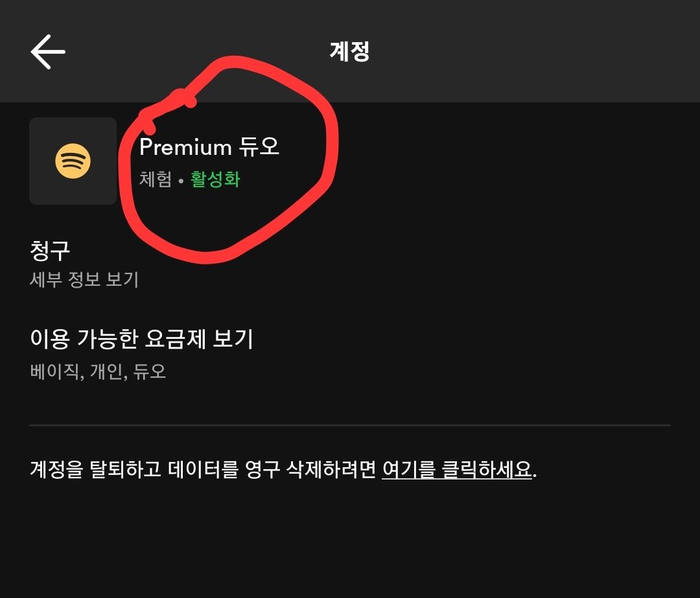Click the 세부 정보 보기 subtitle
The image size is (700, 598).
click(x=84, y=280)
